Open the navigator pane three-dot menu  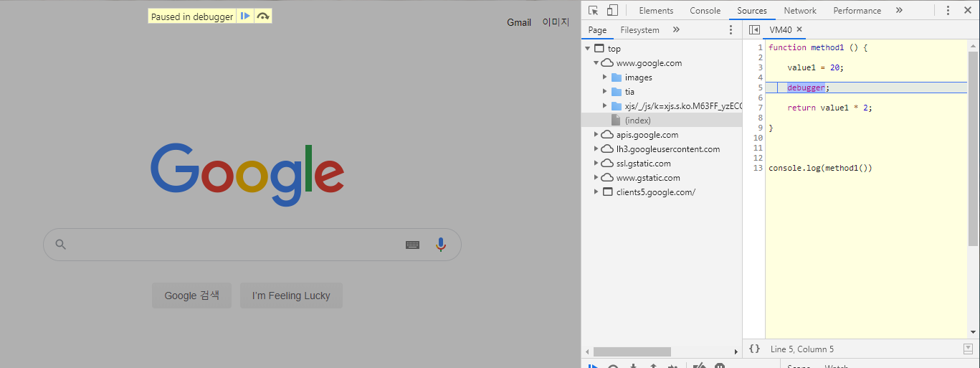pyautogui.click(x=731, y=30)
